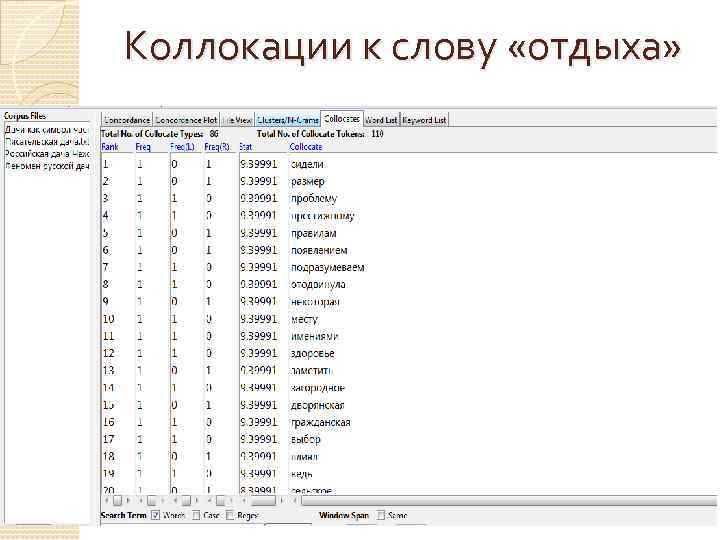Click collocate 'подразумеваем'

pos(328,267)
